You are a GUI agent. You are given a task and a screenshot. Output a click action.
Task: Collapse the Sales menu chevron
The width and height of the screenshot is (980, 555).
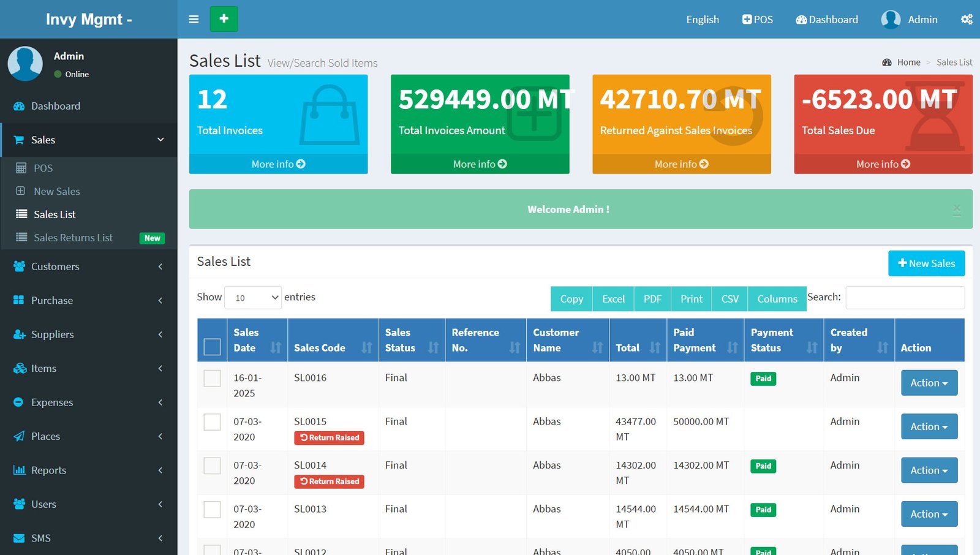tap(160, 140)
